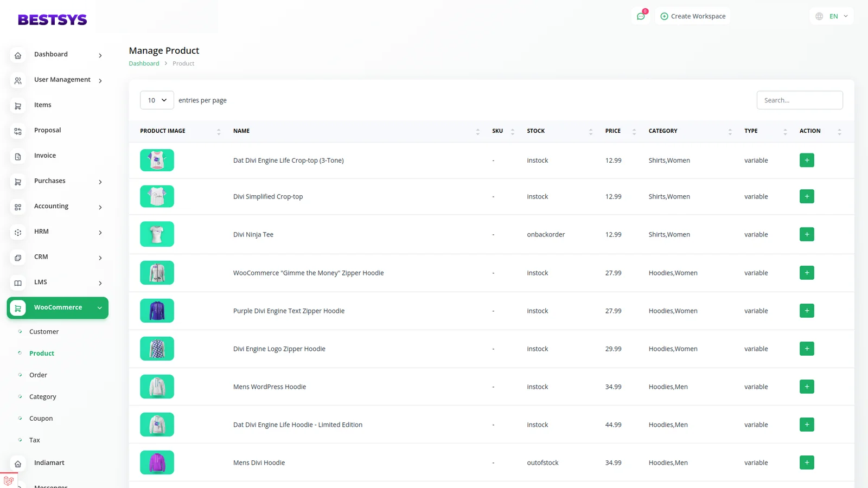Follow the Dashboard breadcrumb link

pos(144,63)
